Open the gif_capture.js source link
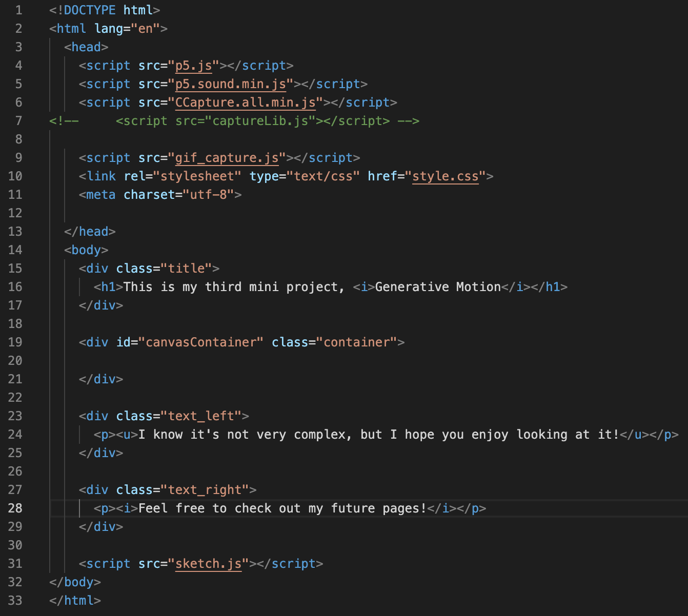This screenshot has height=616, width=688. [x=227, y=158]
